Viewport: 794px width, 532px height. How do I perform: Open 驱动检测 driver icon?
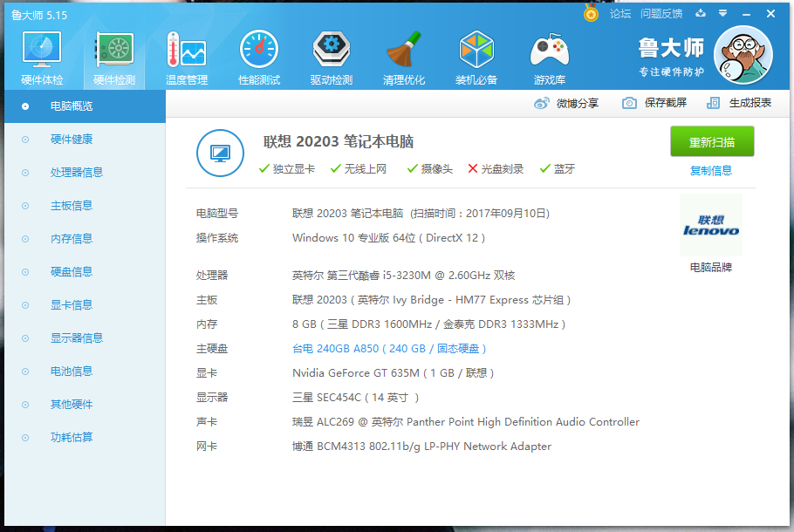click(332, 58)
